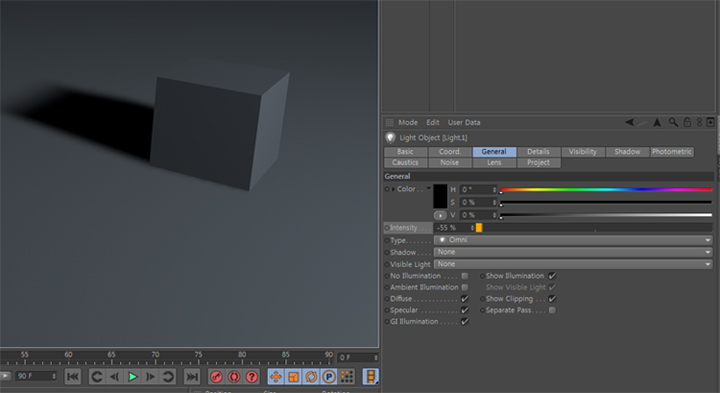The image size is (720, 393).
Task: Open the light Type dropdown showing Omni
Action: point(573,240)
